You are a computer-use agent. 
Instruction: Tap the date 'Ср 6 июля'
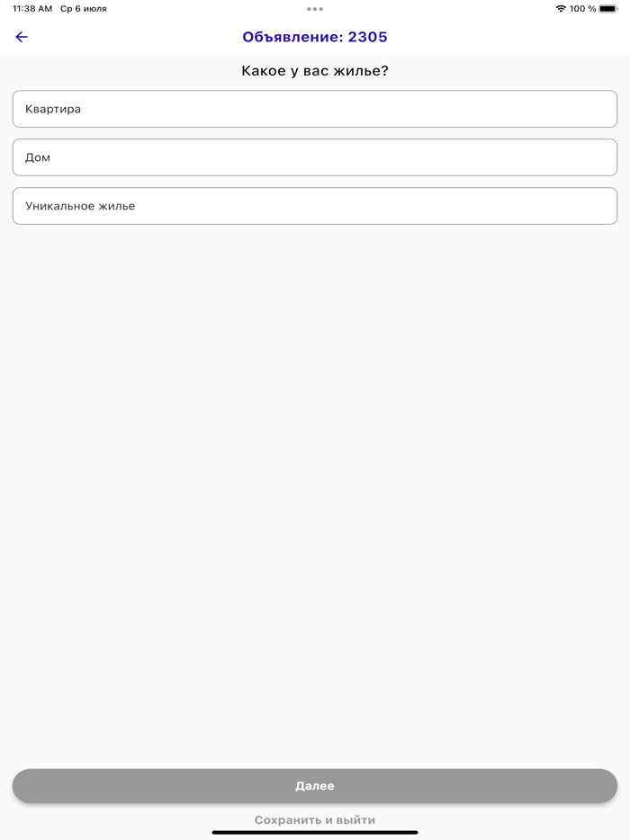pos(84,9)
